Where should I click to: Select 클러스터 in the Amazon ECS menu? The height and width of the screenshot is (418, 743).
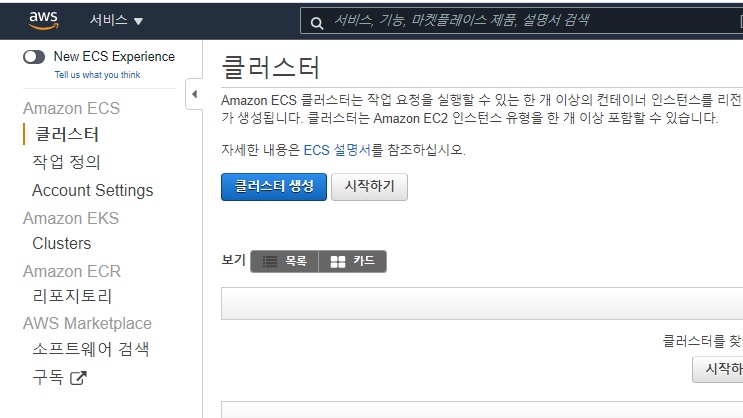(x=67, y=134)
